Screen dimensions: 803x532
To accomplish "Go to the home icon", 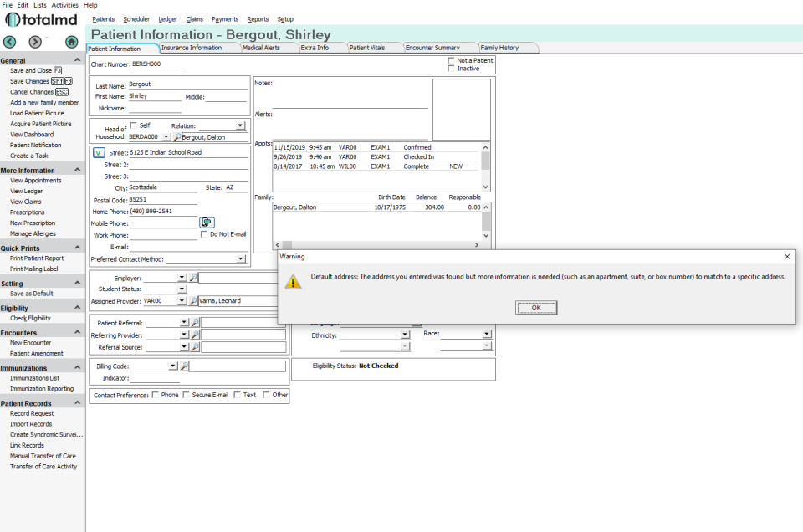I will click(72, 42).
